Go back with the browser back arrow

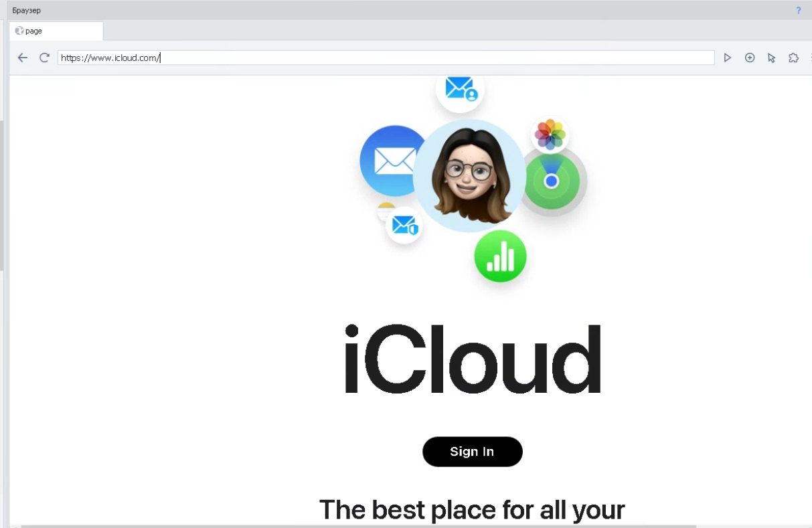[23, 58]
